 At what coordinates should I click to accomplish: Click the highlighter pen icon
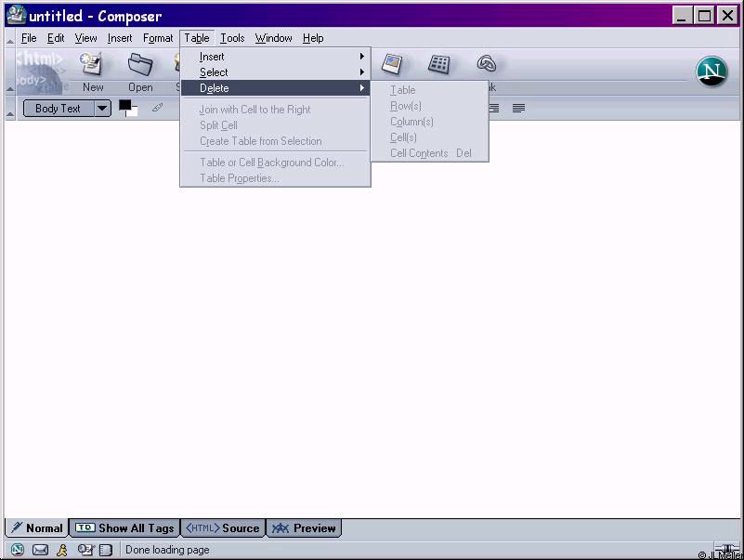tap(157, 108)
